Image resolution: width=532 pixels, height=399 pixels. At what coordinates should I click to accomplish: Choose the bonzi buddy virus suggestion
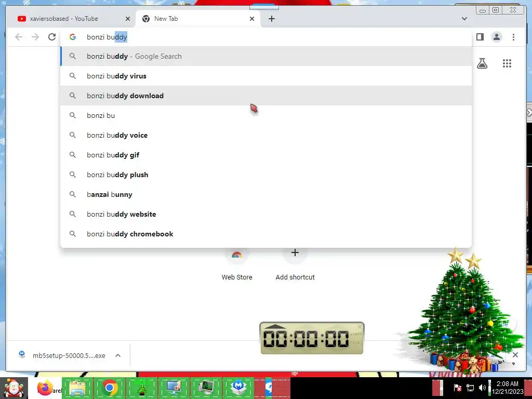coord(266,76)
